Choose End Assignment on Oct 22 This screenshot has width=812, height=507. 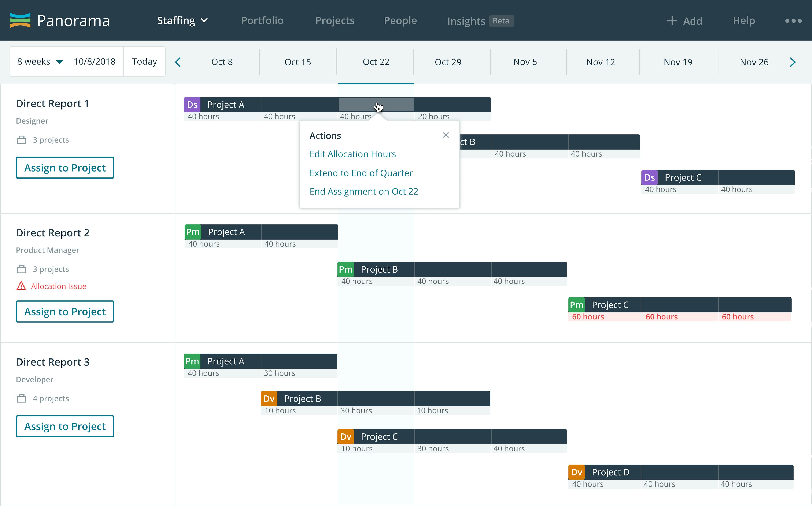(364, 191)
